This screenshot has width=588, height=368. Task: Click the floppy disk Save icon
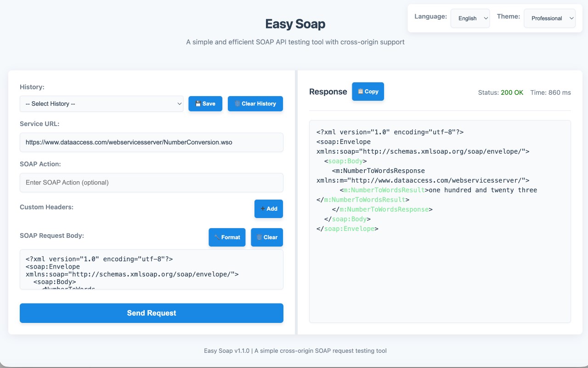coord(198,103)
